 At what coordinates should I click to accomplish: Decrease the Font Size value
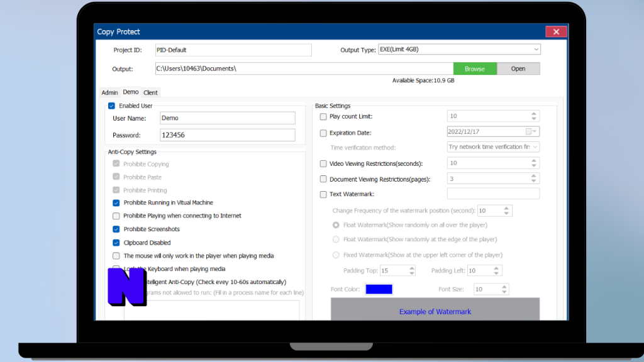[x=504, y=292]
